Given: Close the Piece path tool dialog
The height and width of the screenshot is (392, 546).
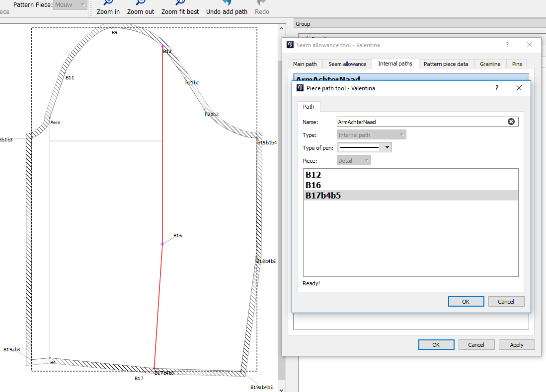Looking at the screenshot, I should click(519, 88).
